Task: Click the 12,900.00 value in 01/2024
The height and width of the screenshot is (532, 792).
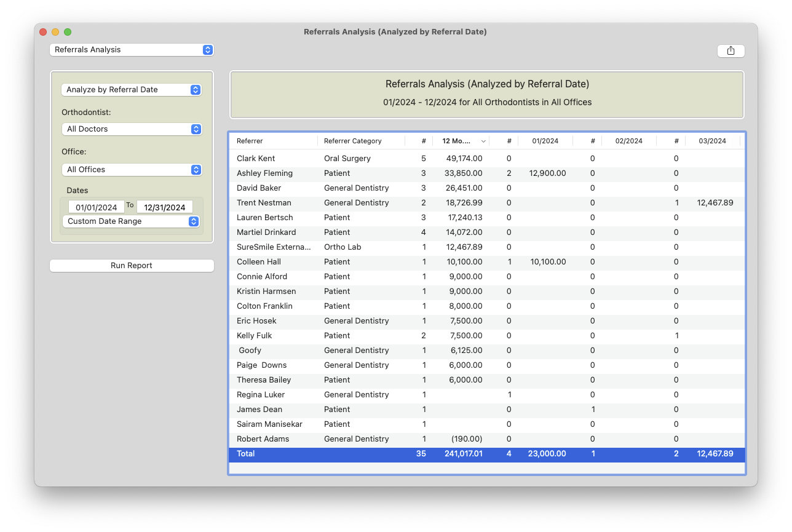Action: (x=547, y=173)
